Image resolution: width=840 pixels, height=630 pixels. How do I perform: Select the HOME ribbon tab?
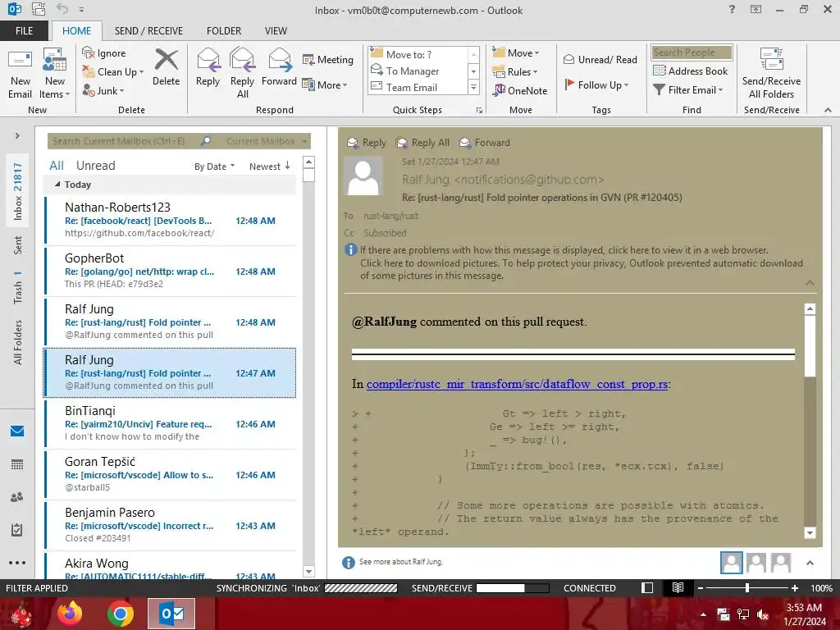click(x=76, y=30)
